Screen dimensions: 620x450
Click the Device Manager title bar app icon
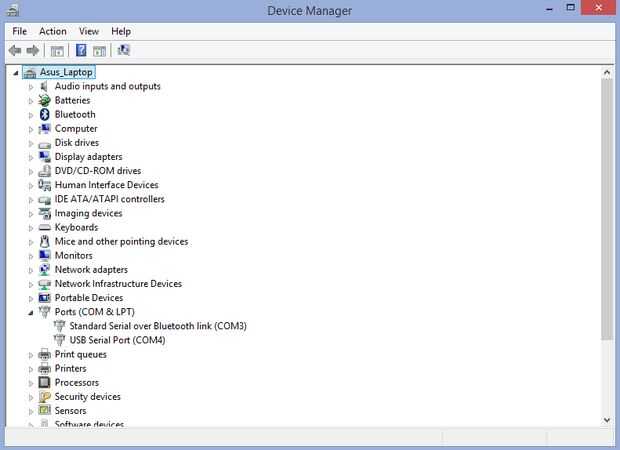pyautogui.click(x=13, y=9)
